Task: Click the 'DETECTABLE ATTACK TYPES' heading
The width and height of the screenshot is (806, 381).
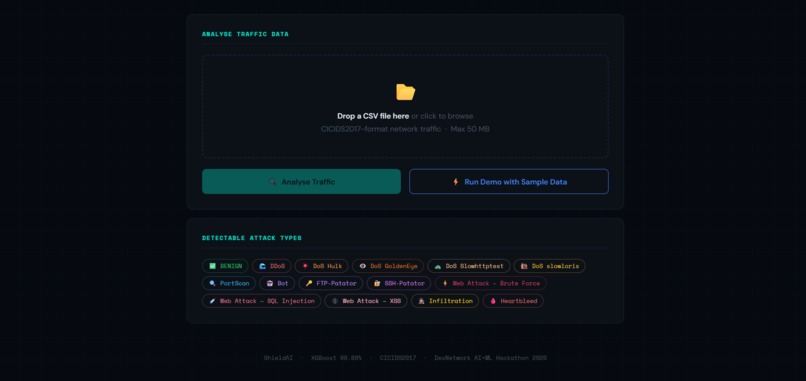Action: pos(252,238)
